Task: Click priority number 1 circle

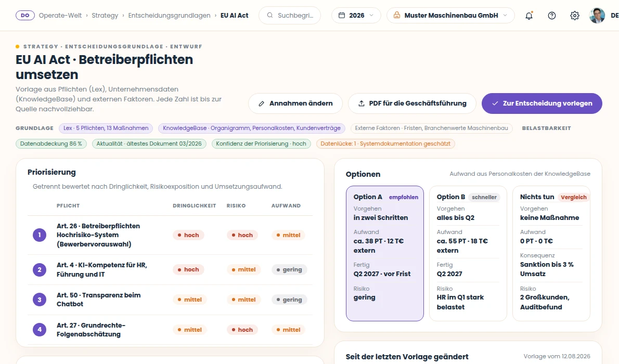Action: pos(40,235)
